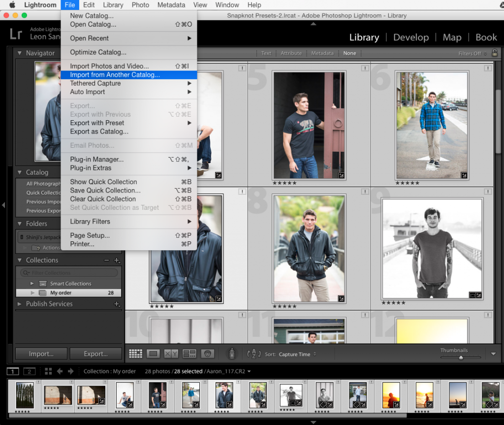Collapse the Navigator panel

click(x=20, y=53)
